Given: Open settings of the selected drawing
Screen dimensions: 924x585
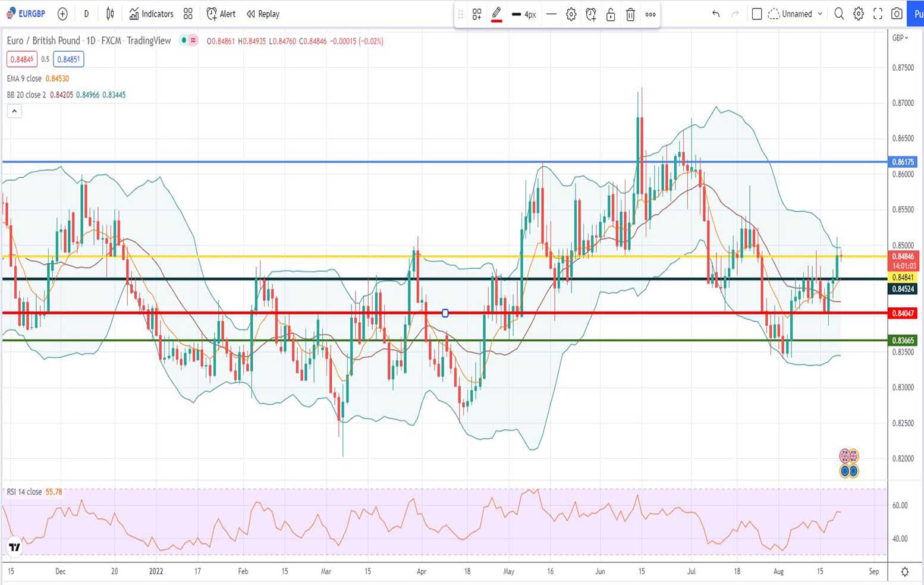Looking at the screenshot, I should click(571, 14).
